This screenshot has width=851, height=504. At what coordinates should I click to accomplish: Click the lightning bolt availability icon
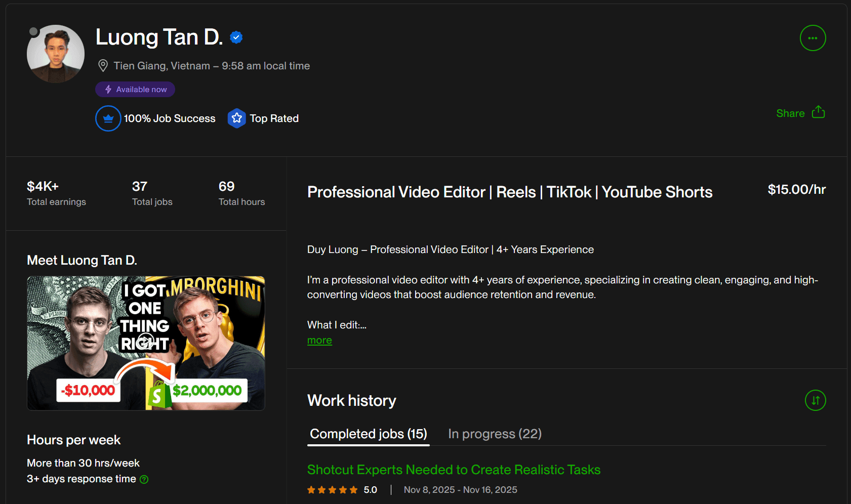click(x=108, y=90)
